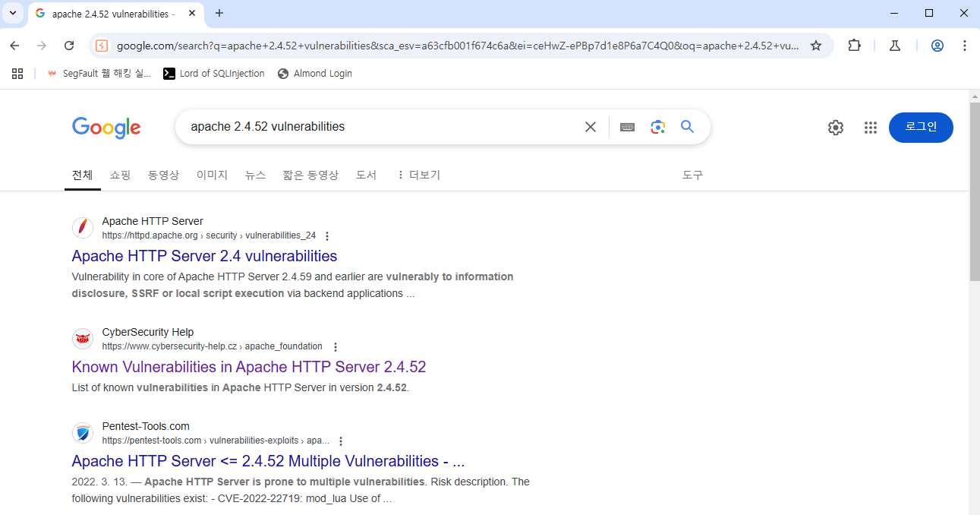Switch to the 도서 tab
The image size is (980, 515).
366,175
